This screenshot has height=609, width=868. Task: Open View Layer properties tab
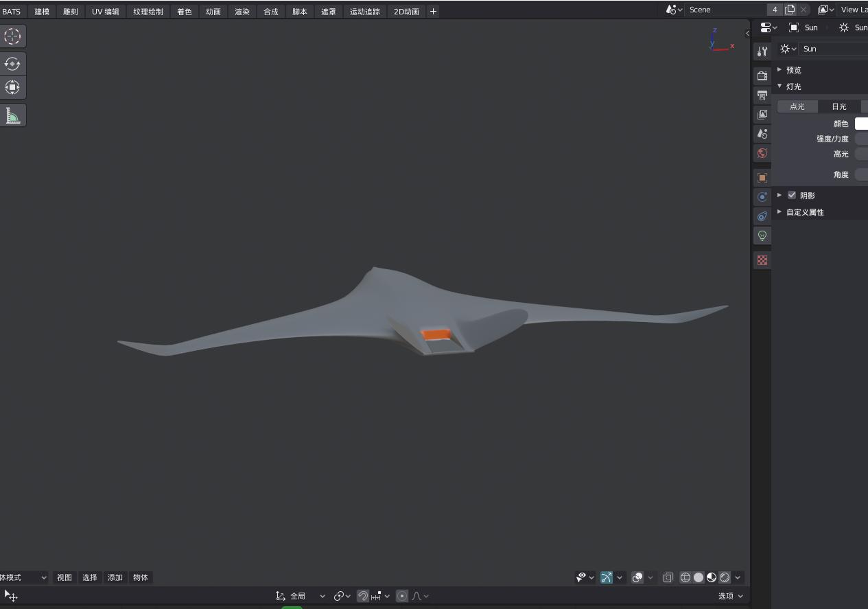pyautogui.click(x=762, y=114)
